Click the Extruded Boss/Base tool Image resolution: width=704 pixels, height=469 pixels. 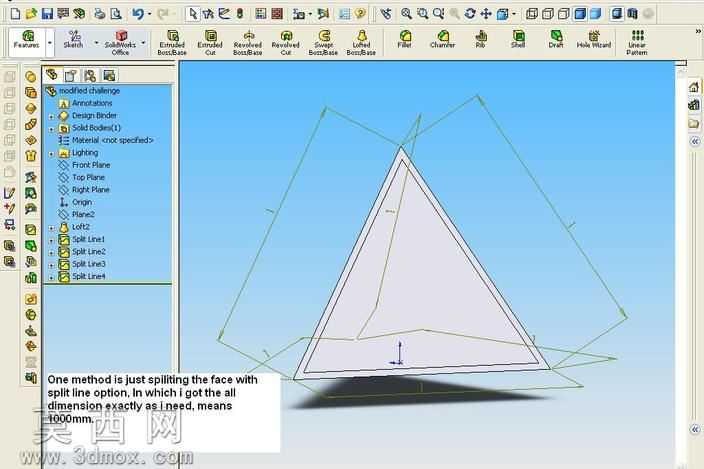click(172, 43)
